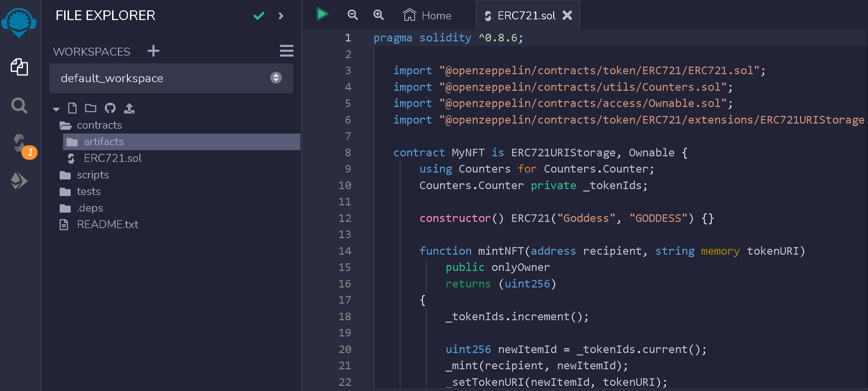
Task: Click line number 12 in the gutter
Action: pyautogui.click(x=345, y=218)
